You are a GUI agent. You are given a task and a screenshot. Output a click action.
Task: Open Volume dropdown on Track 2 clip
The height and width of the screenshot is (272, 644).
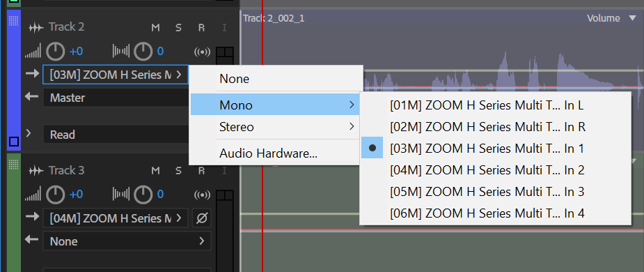(611, 18)
